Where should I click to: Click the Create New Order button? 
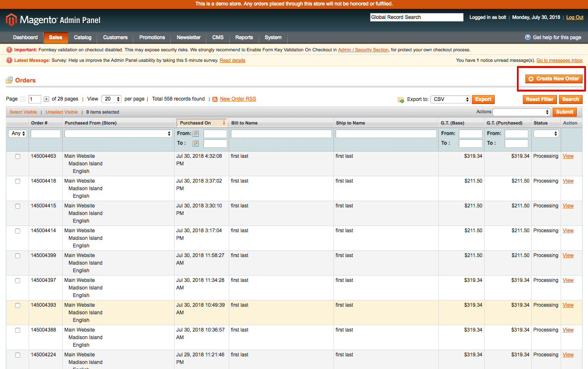(554, 79)
